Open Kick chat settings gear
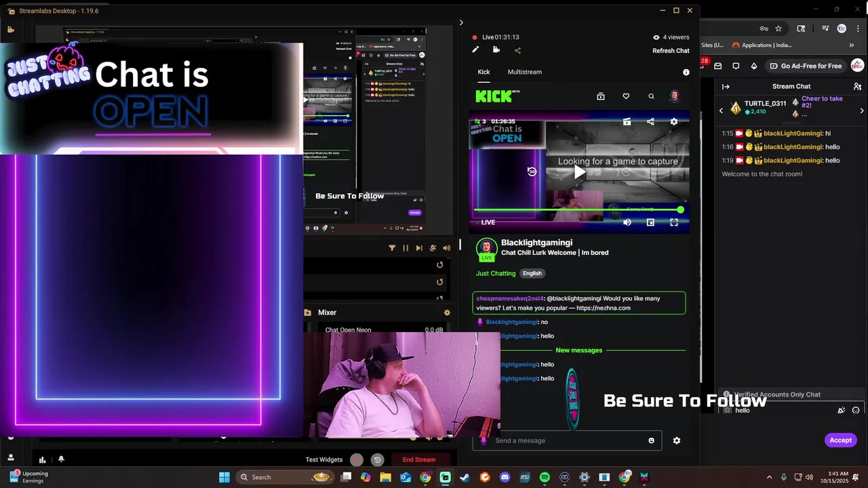The height and width of the screenshot is (488, 868). [676, 441]
